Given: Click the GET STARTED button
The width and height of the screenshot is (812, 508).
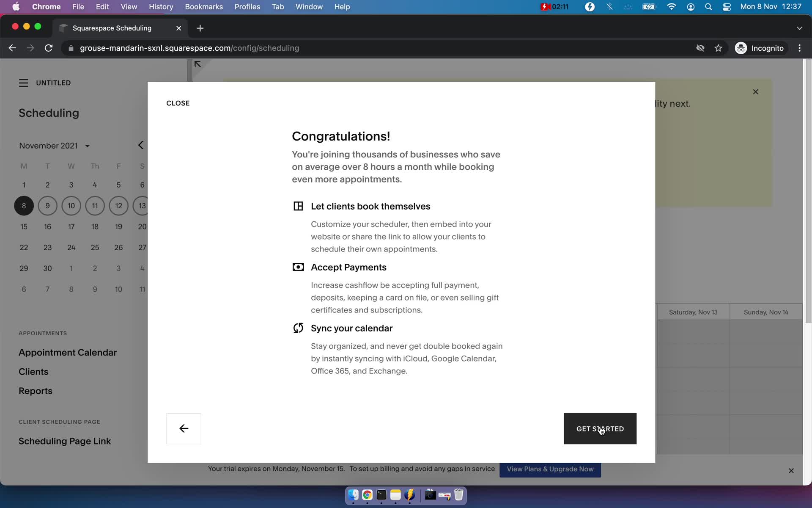Looking at the screenshot, I should [x=600, y=428].
